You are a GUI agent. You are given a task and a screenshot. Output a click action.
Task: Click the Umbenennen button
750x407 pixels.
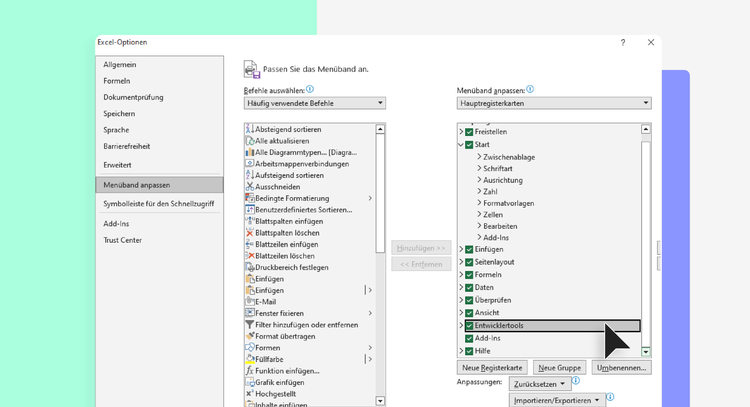coord(621,367)
